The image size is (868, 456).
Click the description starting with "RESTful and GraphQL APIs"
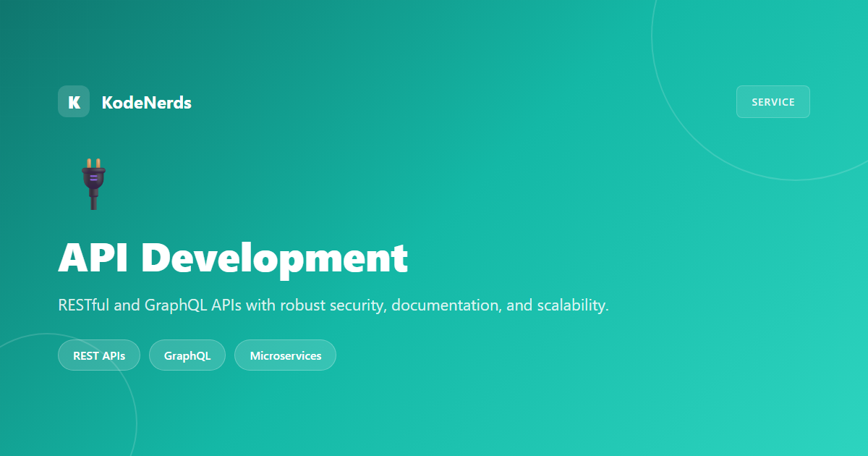tap(333, 305)
